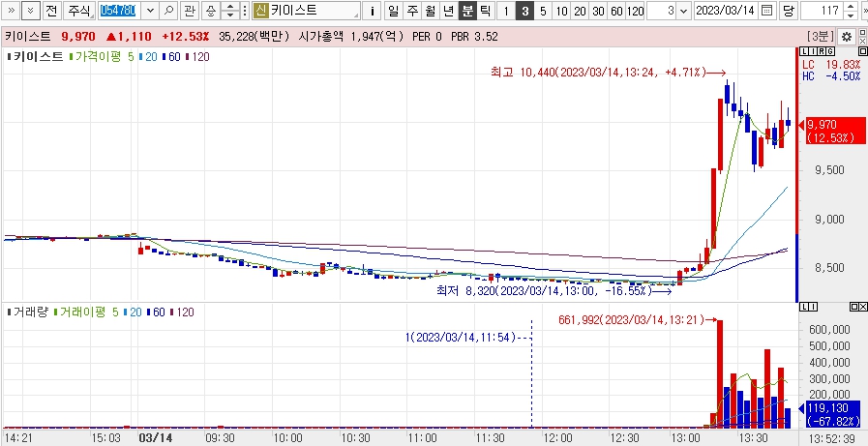This screenshot has width=868, height=446.
Task: Open the 주식 market type selector
Action: pos(78,10)
